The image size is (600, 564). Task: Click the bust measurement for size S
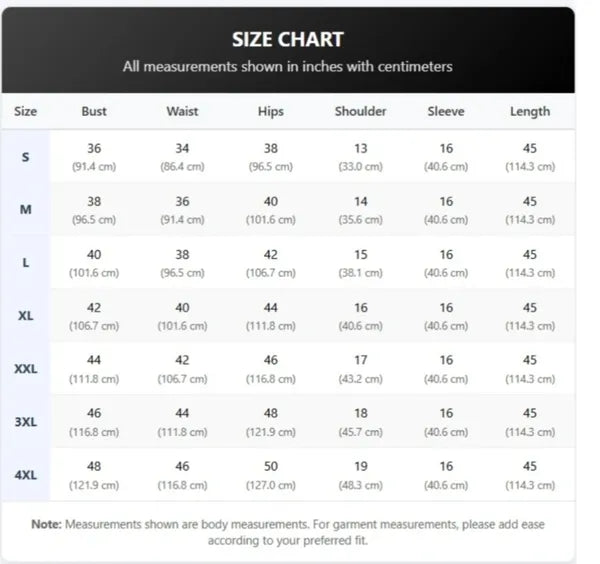(94, 156)
